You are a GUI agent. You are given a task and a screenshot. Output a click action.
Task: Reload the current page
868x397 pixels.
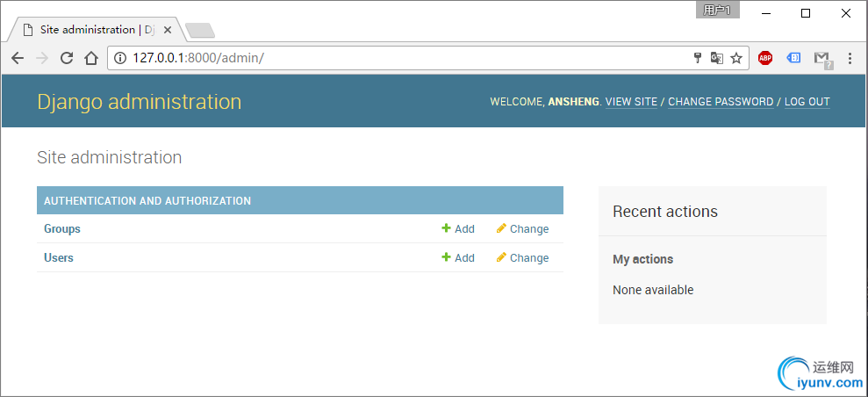(x=66, y=58)
